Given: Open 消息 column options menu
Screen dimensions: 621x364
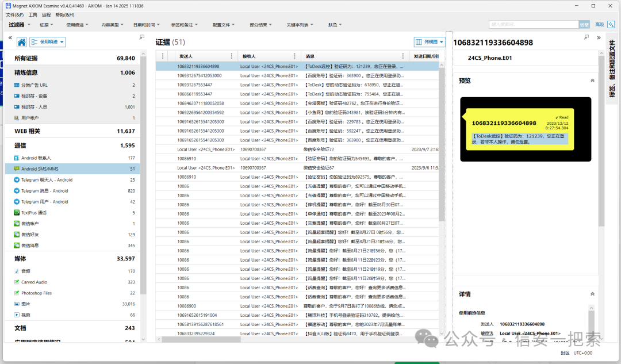Looking at the screenshot, I should tap(403, 56).
